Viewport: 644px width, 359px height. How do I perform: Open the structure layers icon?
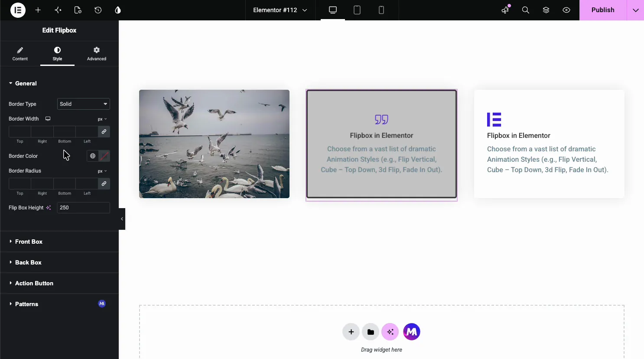tap(546, 10)
